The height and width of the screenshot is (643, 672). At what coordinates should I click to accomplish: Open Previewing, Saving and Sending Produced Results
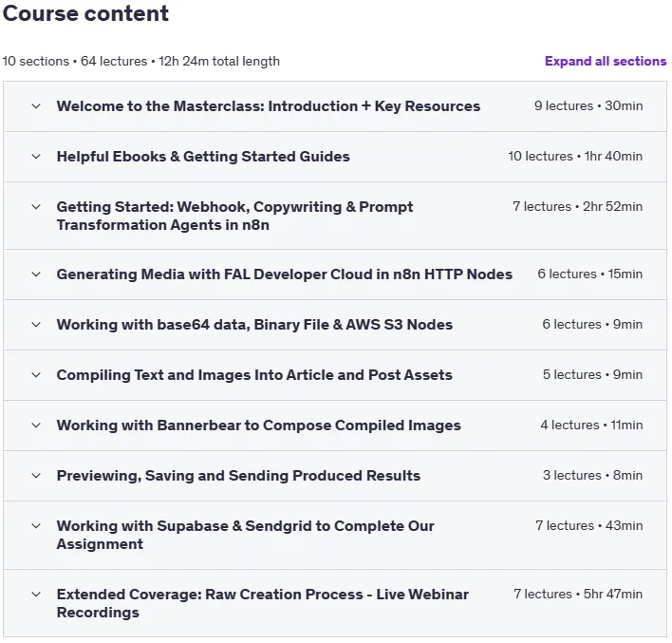click(x=238, y=476)
